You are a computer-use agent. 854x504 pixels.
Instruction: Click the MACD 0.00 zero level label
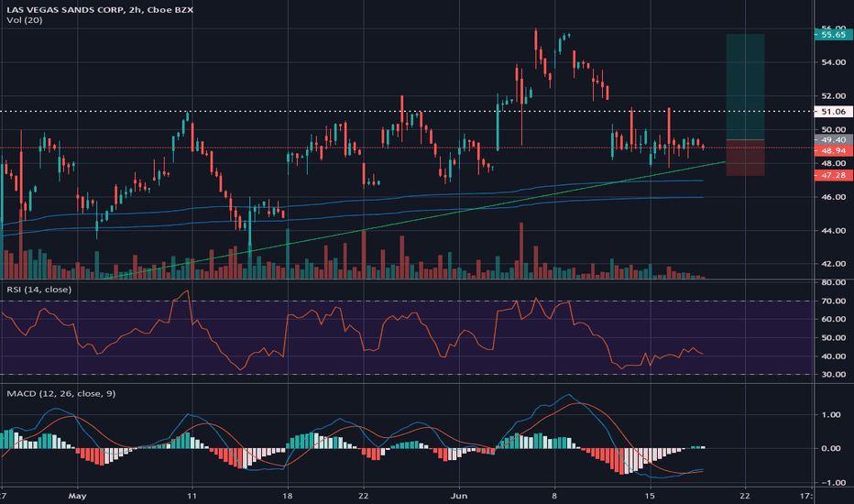(833, 448)
